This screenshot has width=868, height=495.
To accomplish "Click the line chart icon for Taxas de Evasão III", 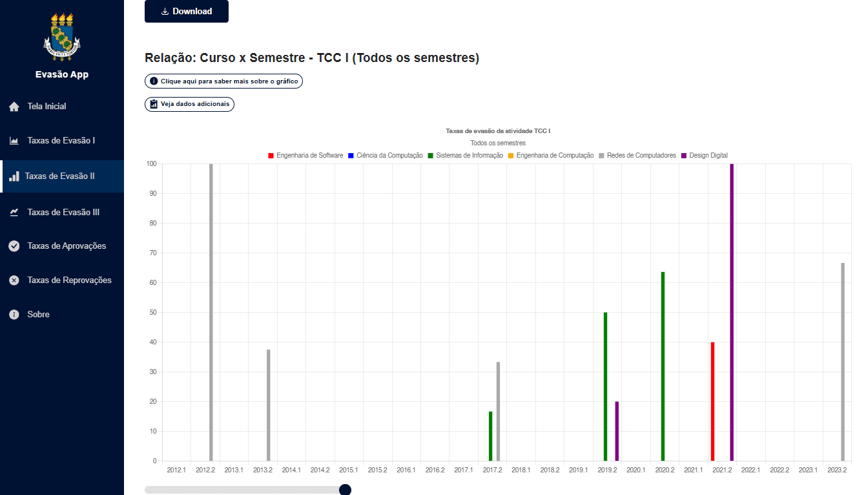I will pyautogui.click(x=14, y=212).
